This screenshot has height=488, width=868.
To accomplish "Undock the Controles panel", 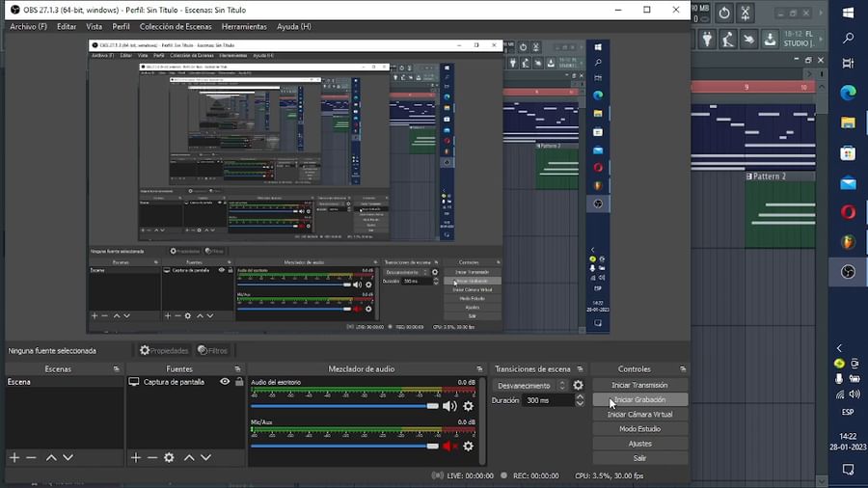I will pyautogui.click(x=683, y=369).
